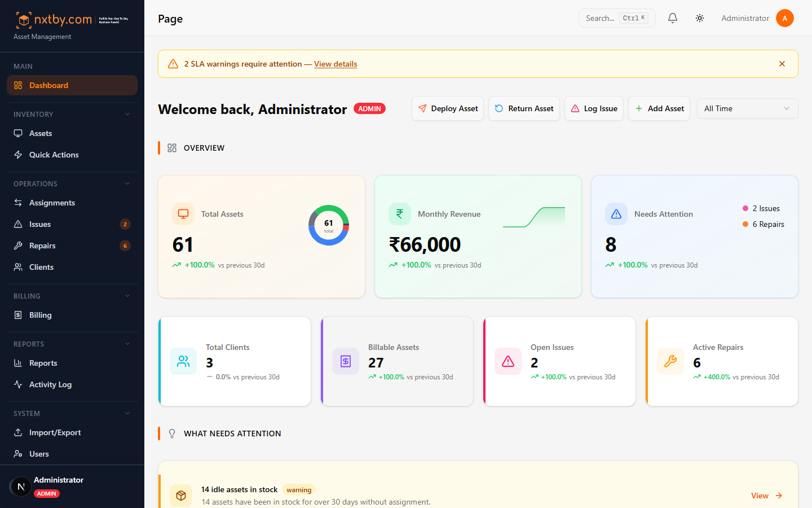Image resolution: width=812 pixels, height=508 pixels.
Task: Click the Total Assets donut chart
Action: pos(329,225)
